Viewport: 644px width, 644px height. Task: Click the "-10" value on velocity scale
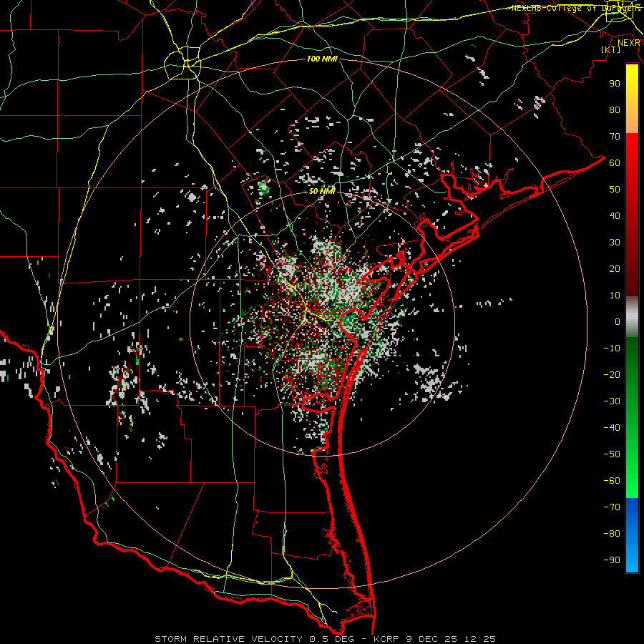pyautogui.click(x=612, y=348)
